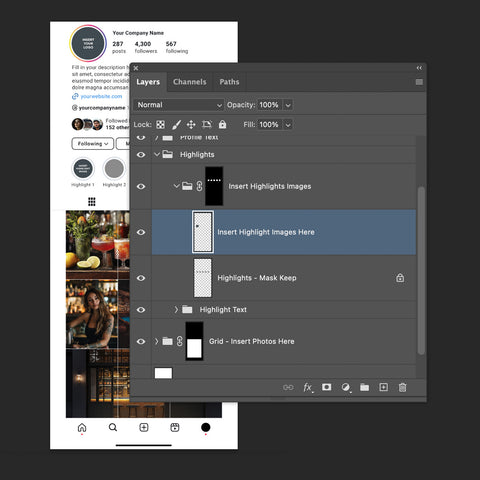This screenshot has width=480, height=480.
Task: Click white layer thumbnail at list bottom
Action: tap(163, 373)
